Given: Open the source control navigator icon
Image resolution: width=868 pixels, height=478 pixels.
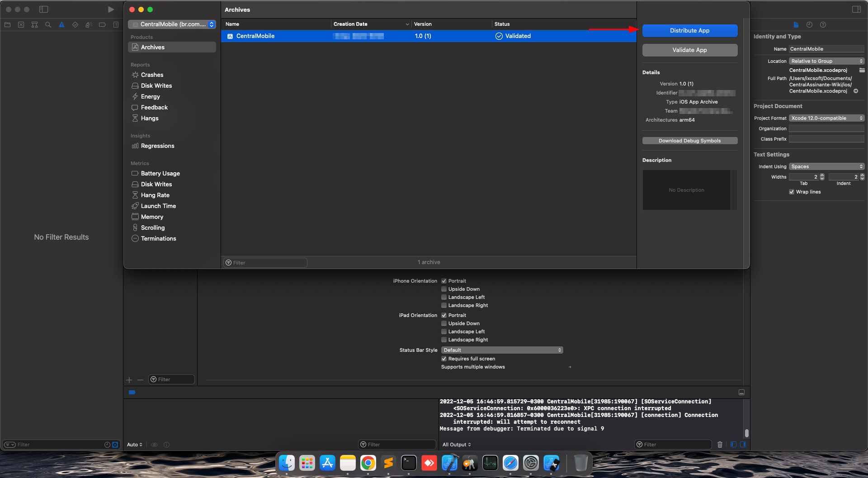Looking at the screenshot, I should (21, 25).
